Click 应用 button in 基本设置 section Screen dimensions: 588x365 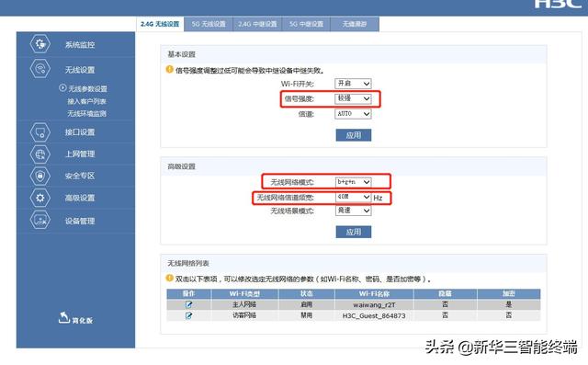click(x=353, y=135)
